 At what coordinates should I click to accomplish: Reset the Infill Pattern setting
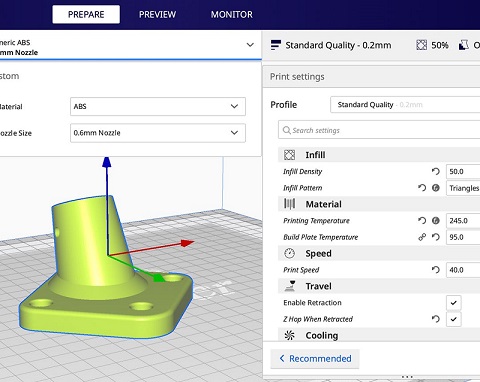click(422, 188)
